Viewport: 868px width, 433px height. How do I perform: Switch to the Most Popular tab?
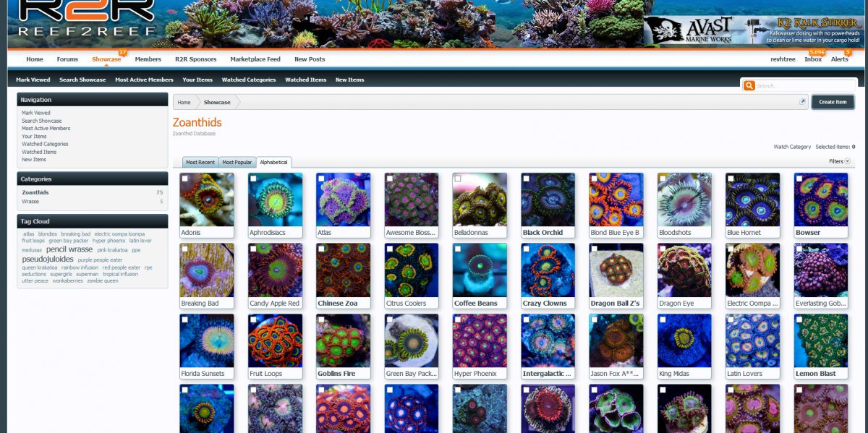pyautogui.click(x=237, y=162)
